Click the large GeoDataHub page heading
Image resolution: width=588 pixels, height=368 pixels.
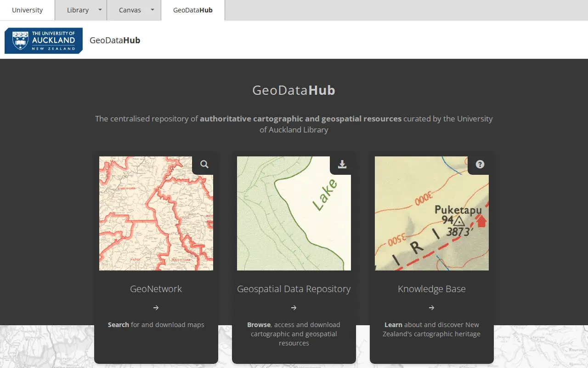[x=294, y=90]
